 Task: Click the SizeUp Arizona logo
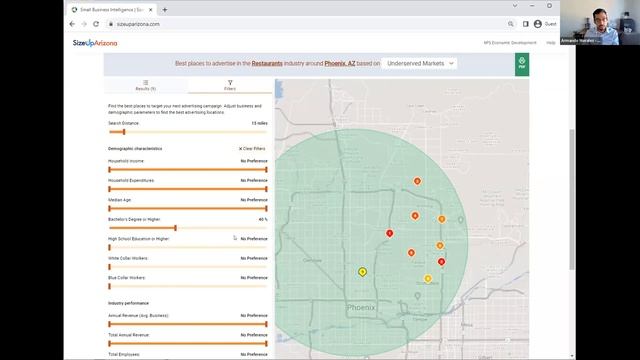pos(95,43)
